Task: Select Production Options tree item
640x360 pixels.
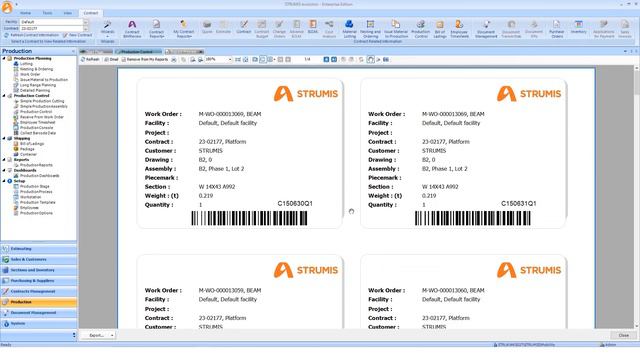Action: (36, 213)
